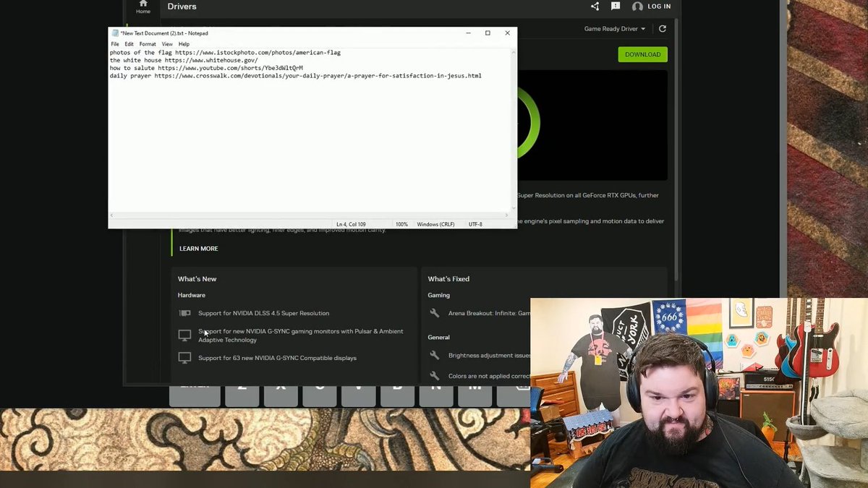The height and width of the screenshot is (488, 868).
Task: Click the monitor icon beside 63 new displays
Action: pos(184,358)
